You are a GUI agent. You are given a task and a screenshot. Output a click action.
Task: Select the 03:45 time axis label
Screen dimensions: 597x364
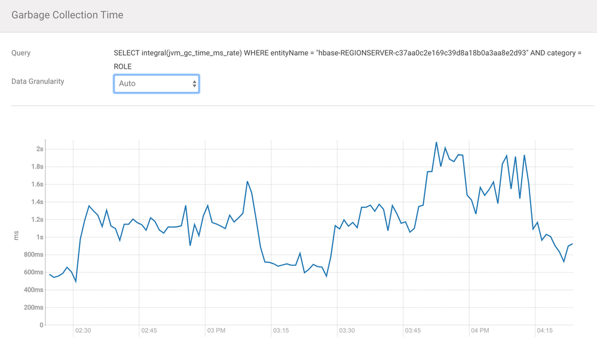click(414, 331)
